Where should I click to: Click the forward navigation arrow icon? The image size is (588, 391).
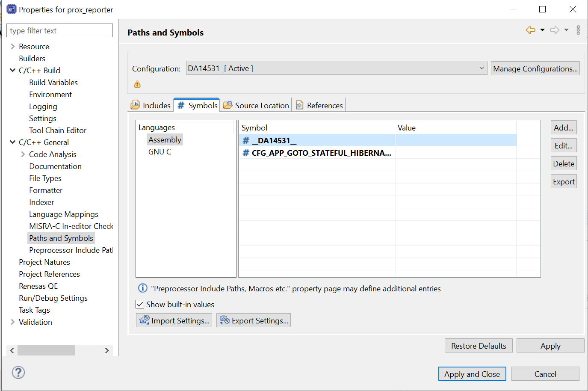pos(555,30)
